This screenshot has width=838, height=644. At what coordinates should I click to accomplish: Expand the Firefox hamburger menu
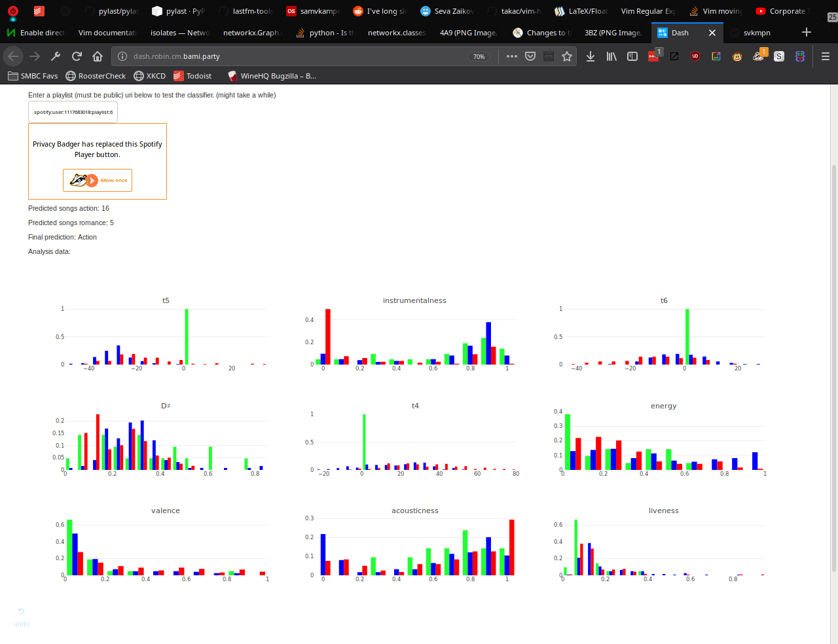[x=825, y=56]
